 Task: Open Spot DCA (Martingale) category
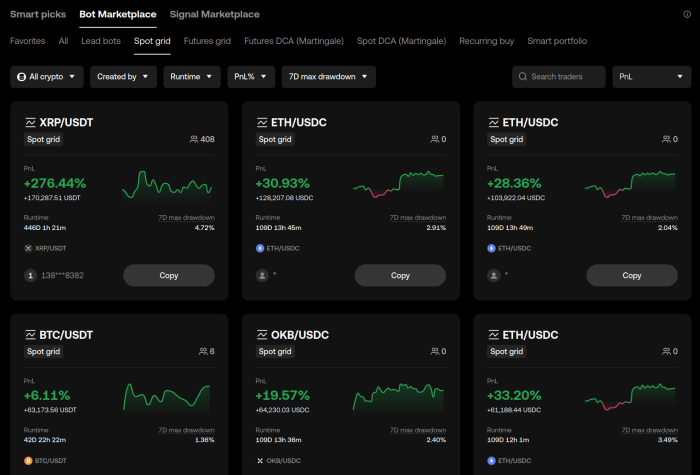[x=401, y=41]
